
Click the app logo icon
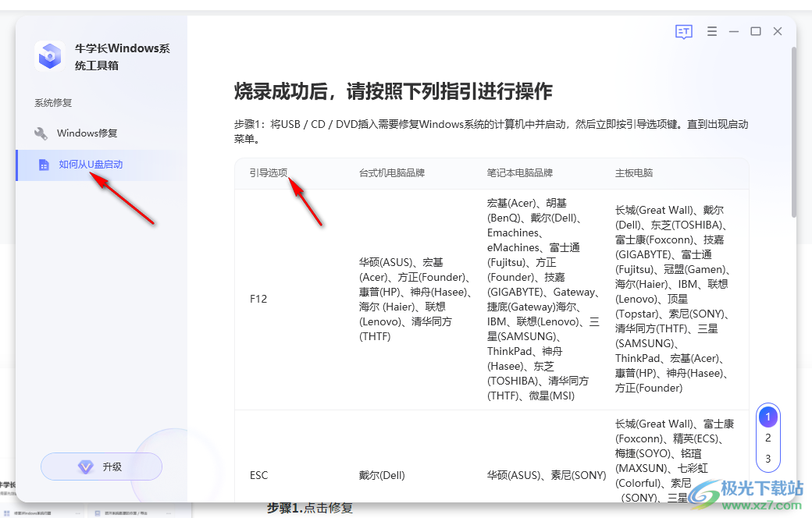tap(50, 55)
